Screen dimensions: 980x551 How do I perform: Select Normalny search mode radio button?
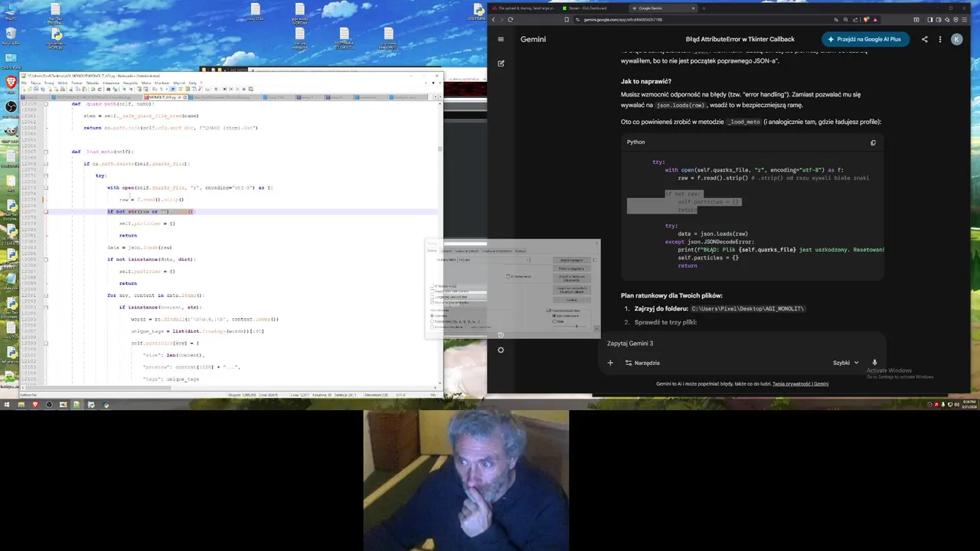coord(432,316)
